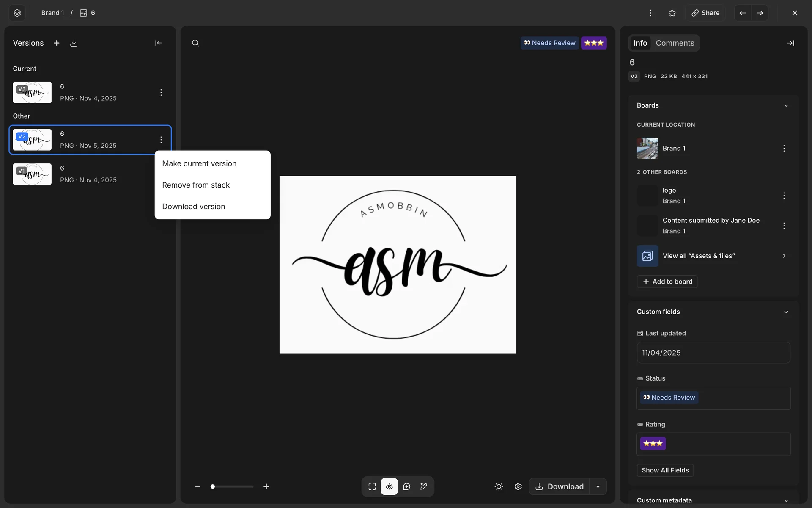Star this asset as favorite
This screenshot has width=812, height=508.
[x=672, y=13]
